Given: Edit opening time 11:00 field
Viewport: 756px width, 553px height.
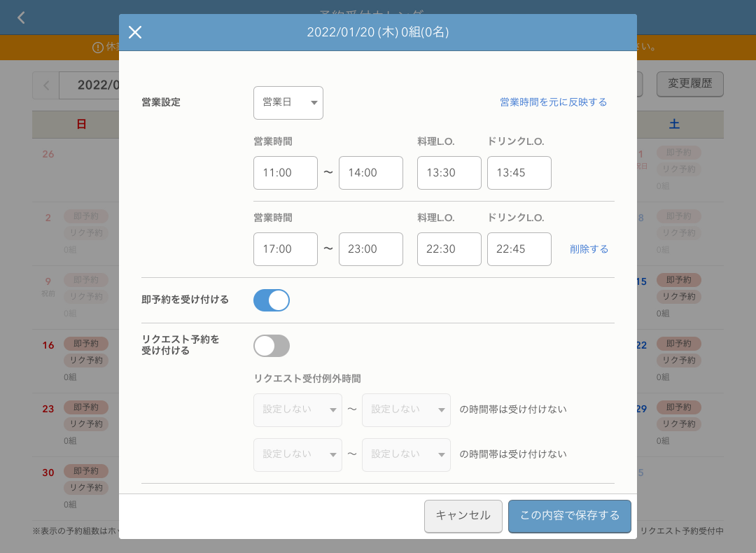Looking at the screenshot, I should point(286,173).
